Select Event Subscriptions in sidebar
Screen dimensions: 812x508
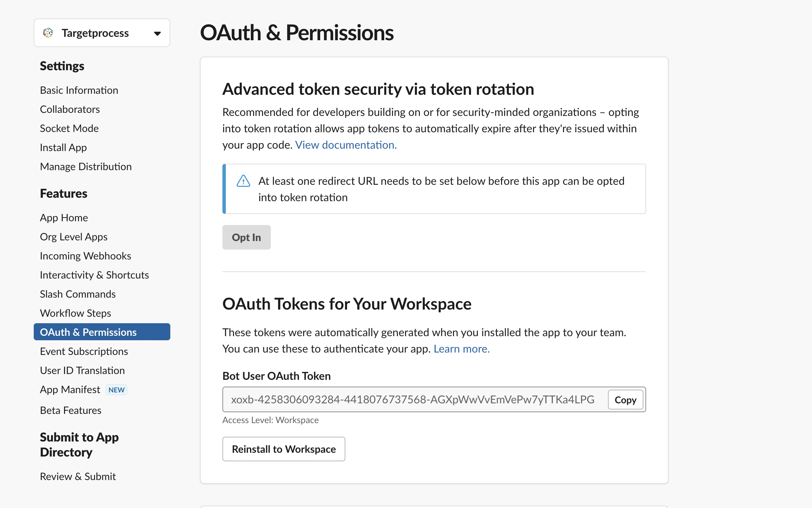[x=84, y=352]
